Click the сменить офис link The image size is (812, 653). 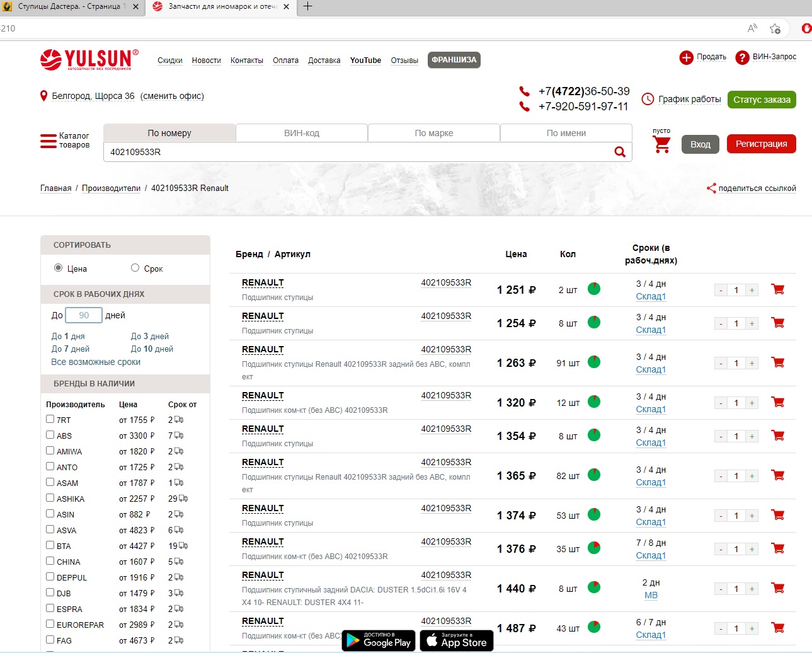[x=172, y=96]
